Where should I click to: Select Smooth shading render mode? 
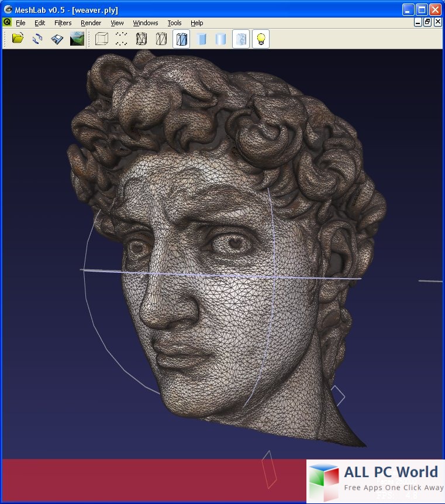pos(221,39)
